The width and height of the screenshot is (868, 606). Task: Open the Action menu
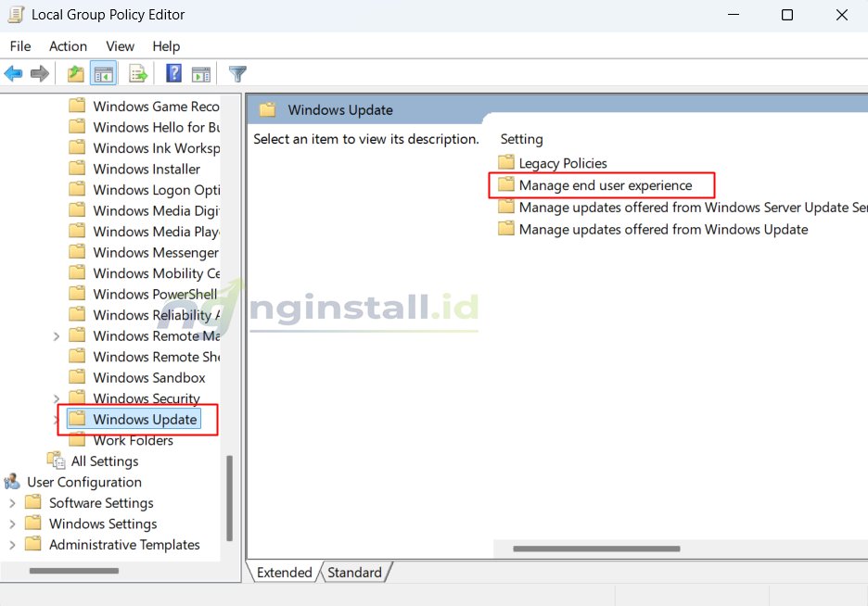pos(68,45)
